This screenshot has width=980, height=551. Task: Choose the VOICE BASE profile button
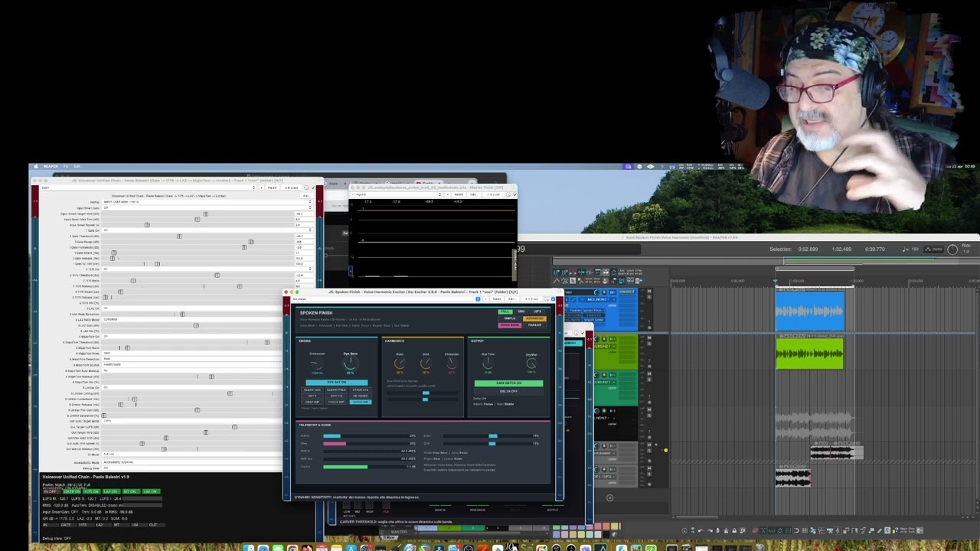[x=509, y=325]
